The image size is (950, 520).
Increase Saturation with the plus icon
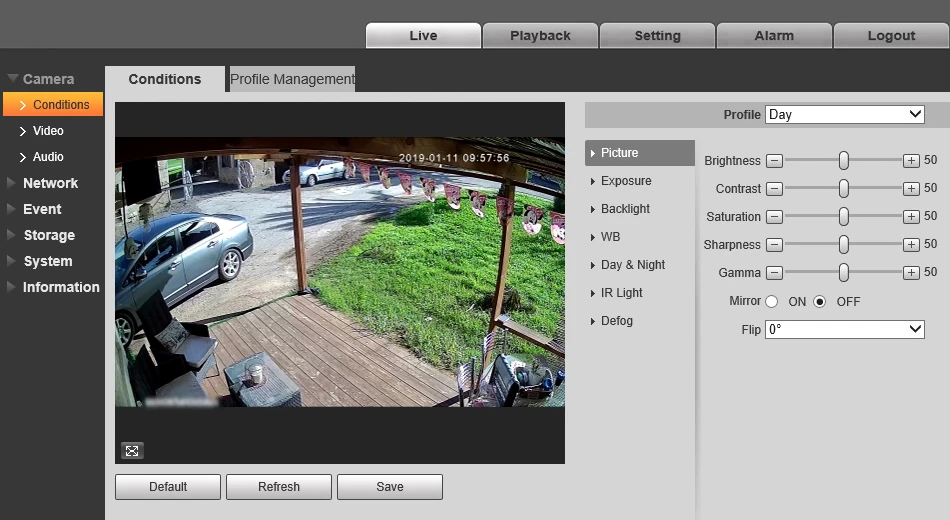[x=911, y=216]
